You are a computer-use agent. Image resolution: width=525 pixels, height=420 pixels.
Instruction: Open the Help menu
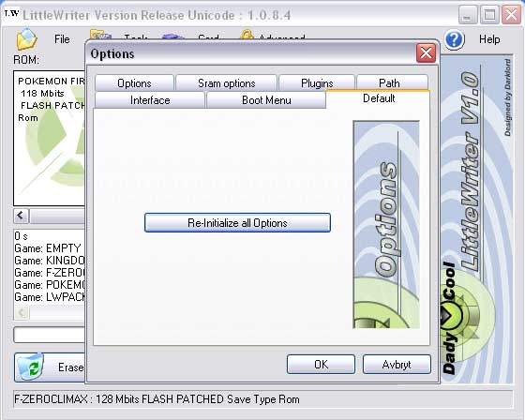tap(489, 39)
